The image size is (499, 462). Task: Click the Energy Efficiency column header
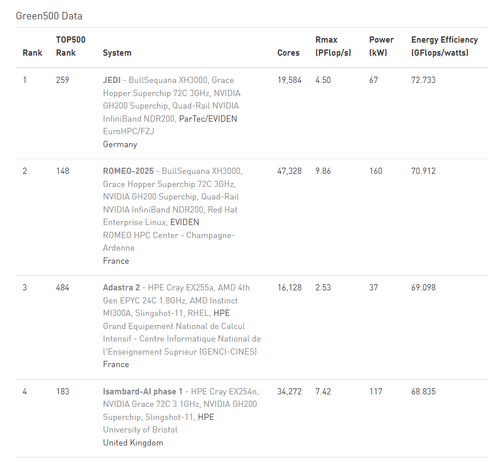pos(444,46)
